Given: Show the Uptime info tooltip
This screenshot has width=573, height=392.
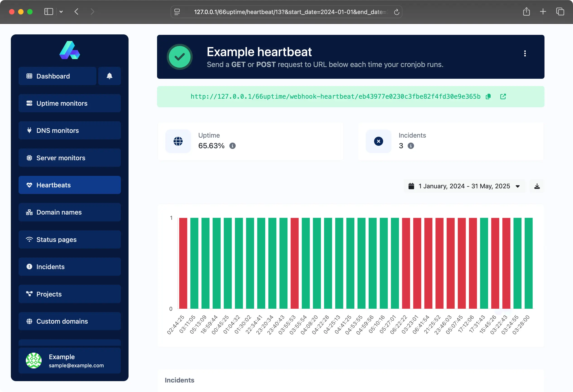Looking at the screenshot, I should (x=232, y=146).
